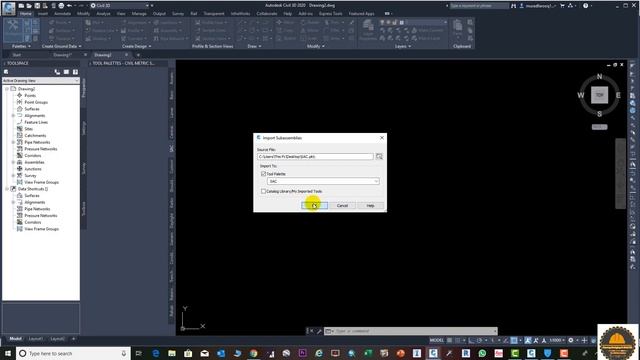Click the Toolspace button in the Palettes panel
The width and height of the screenshot is (640, 360).
click(13, 29)
